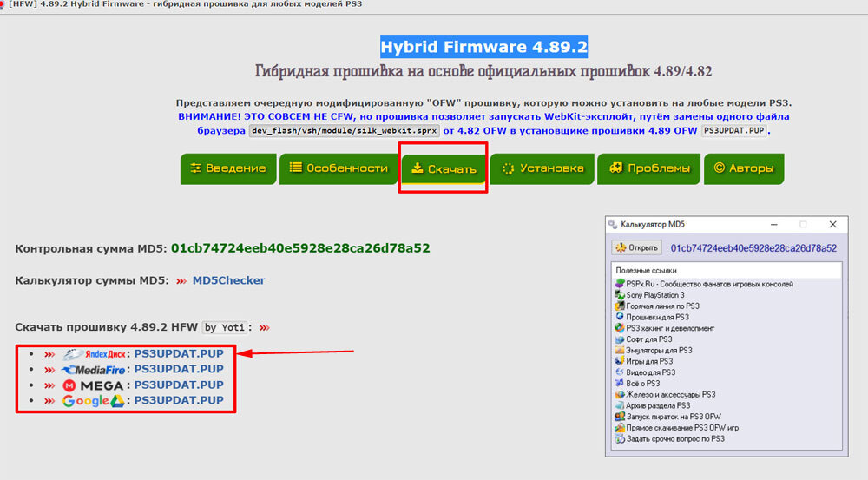This screenshot has width=868, height=480.
Task: Download PS3UPDAT.PUP from Google Drive
Action: point(179,400)
